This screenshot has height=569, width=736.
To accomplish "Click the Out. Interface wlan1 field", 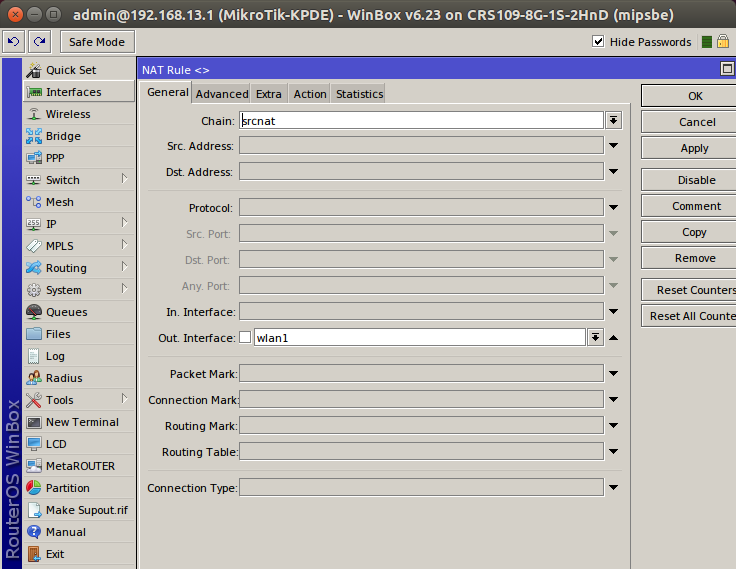I will pyautogui.click(x=420, y=338).
